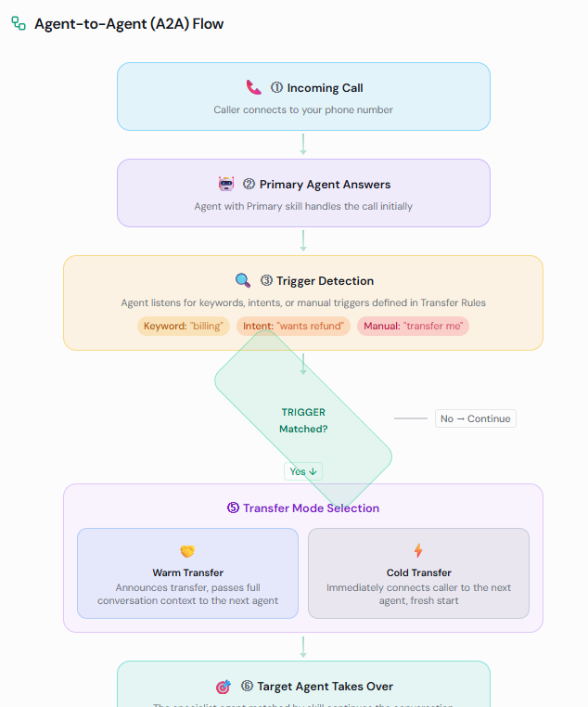Select the Warm Transfer card
The image size is (588, 707).
187,573
